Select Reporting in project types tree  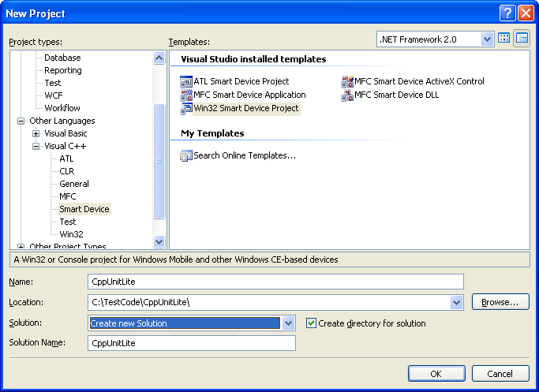pyautogui.click(x=63, y=70)
